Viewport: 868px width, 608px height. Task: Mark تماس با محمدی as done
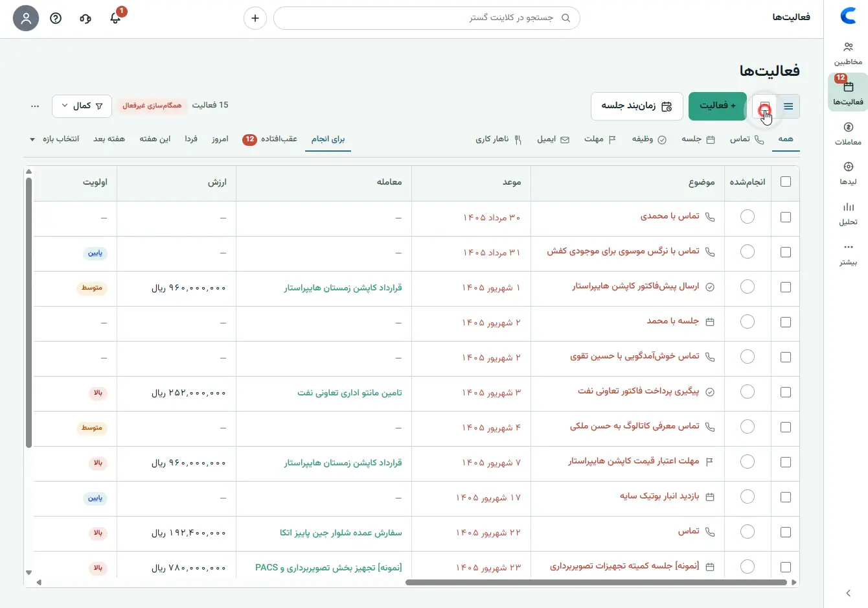click(748, 217)
